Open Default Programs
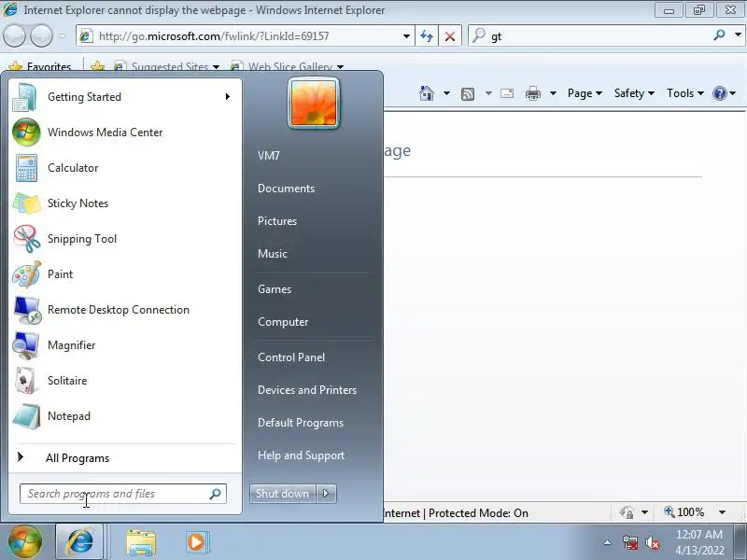The width and height of the screenshot is (747, 560). 301,423
